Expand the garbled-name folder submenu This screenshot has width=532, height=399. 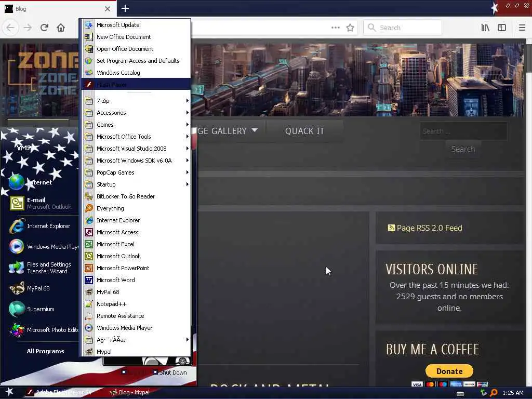(136, 340)
